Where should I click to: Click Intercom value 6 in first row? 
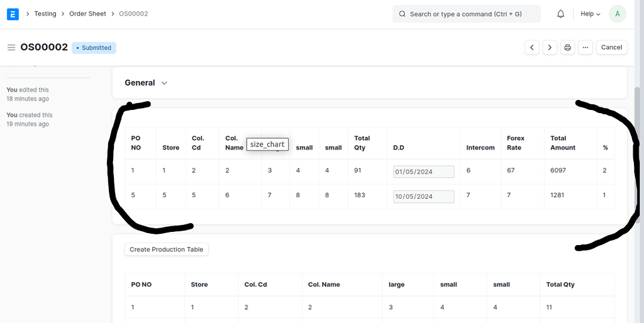[468, 170]
